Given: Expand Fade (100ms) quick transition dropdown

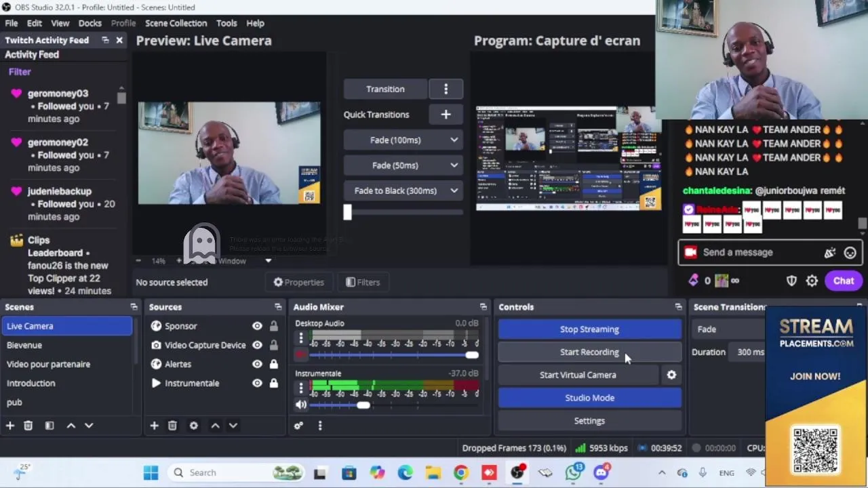Looking at the screenshot, I should [454, 140].
